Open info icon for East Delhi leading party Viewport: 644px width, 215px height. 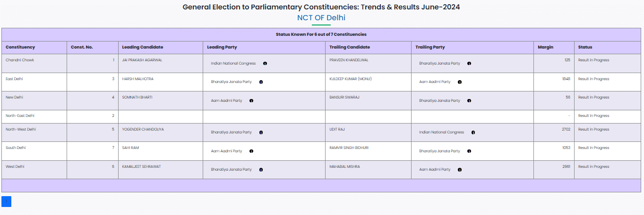click(261, 82)
